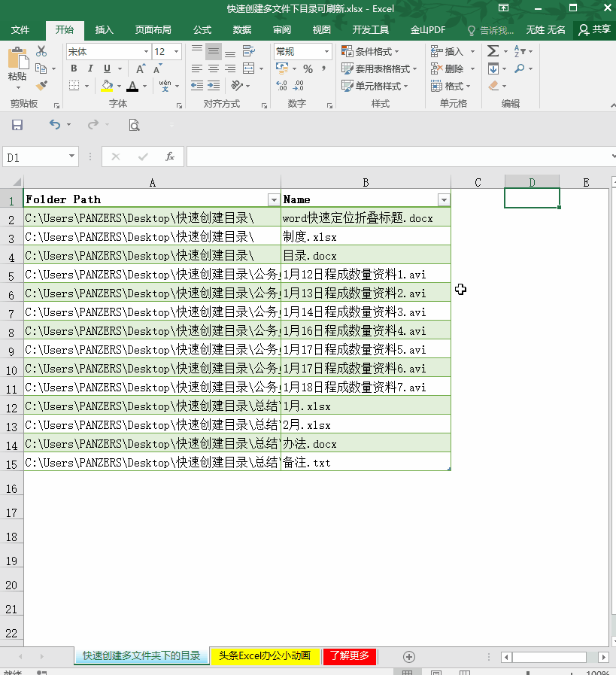Switch to 页面布局 tab

click(x=153, y=29)
